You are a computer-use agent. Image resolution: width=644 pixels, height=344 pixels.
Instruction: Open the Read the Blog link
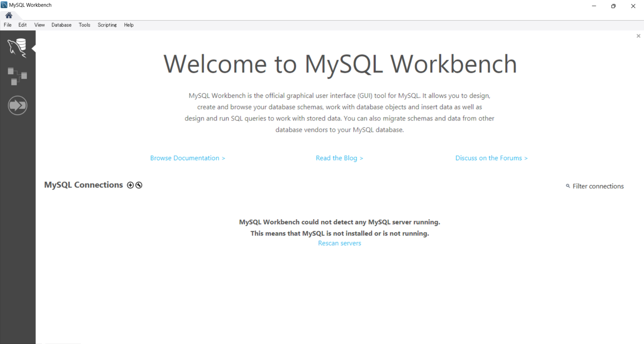[339, 158]
